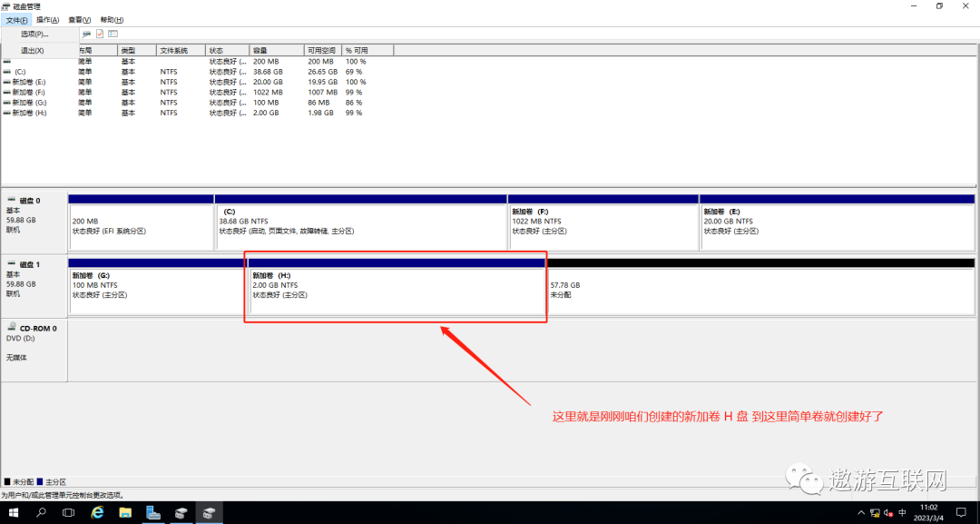Sort by the 类型 column header
The height and width of the screenshot is (524, 980).
(135, 50)
